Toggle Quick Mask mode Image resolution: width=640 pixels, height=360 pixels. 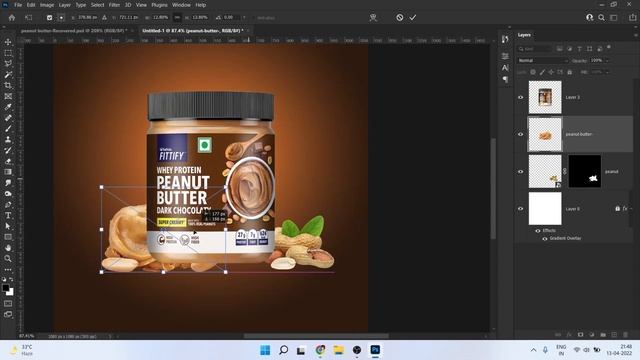click(8, 304)
